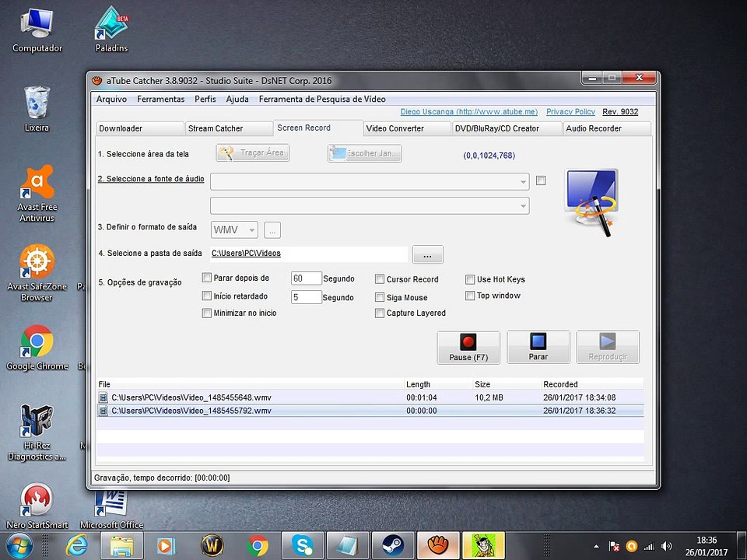Enable the Capture Layered checkbox
The width and height of the screenshot is (747, 560).
point(380,313)
